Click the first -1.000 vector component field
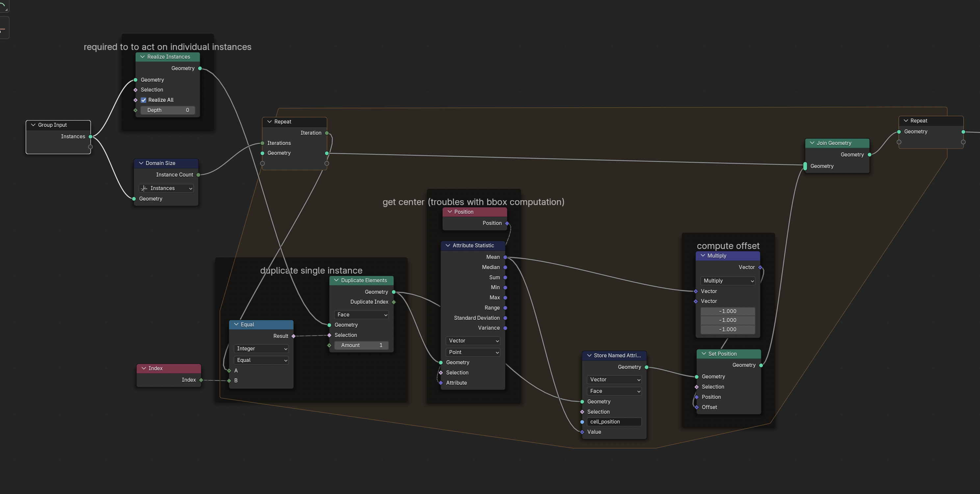The width and height of the screenshot is (980, 494). pos(728,311)
